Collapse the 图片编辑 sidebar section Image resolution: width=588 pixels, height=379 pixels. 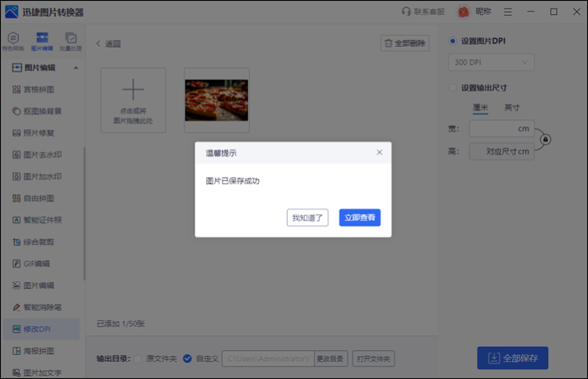point(76,68)
